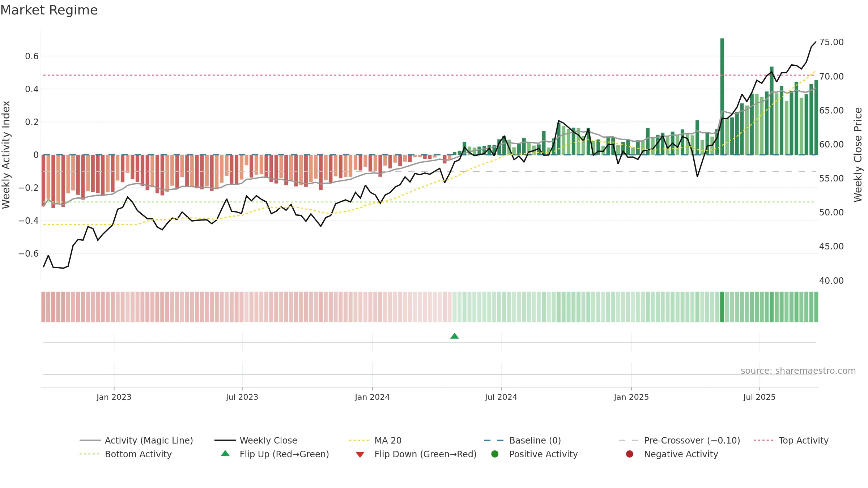Click the green Positive Activity circle icon
Image resolution: width=868 pixels, height=488 pixels.
[495, 454]
